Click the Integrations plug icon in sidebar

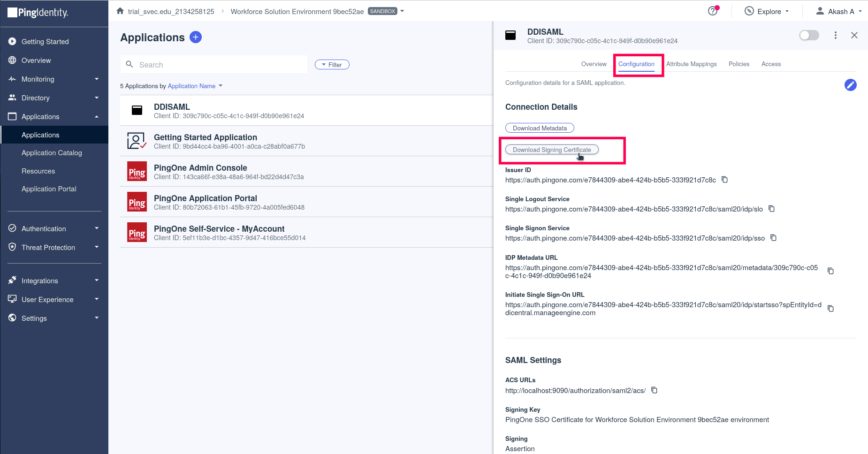tap(12, 280)
